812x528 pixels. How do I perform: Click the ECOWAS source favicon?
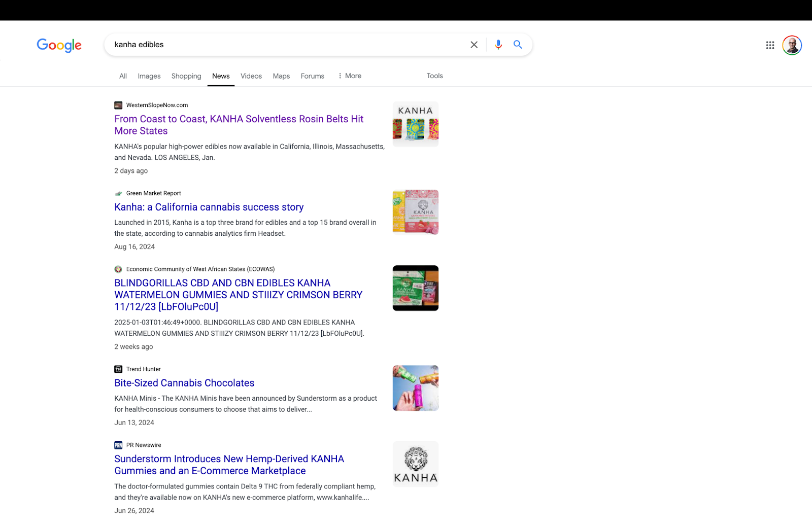point(118,269)
